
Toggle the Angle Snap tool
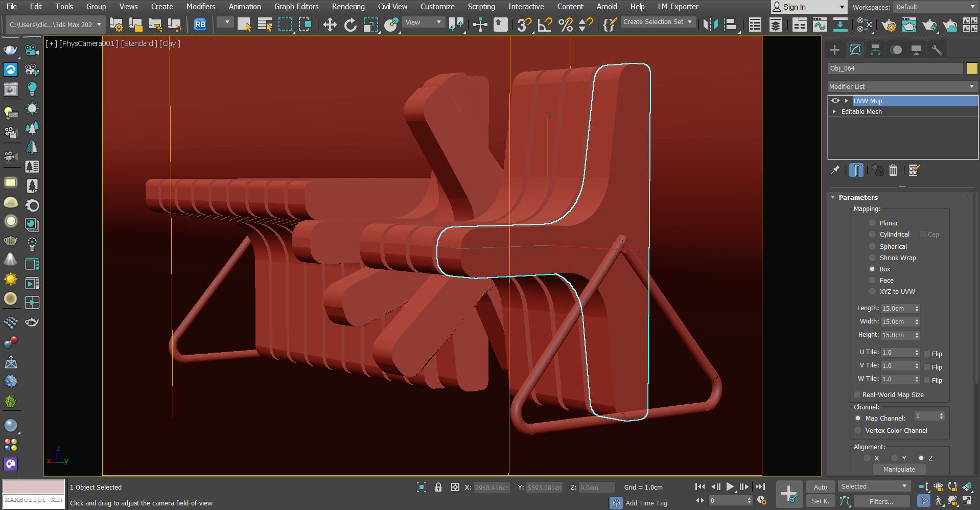[x=545, y=25]
